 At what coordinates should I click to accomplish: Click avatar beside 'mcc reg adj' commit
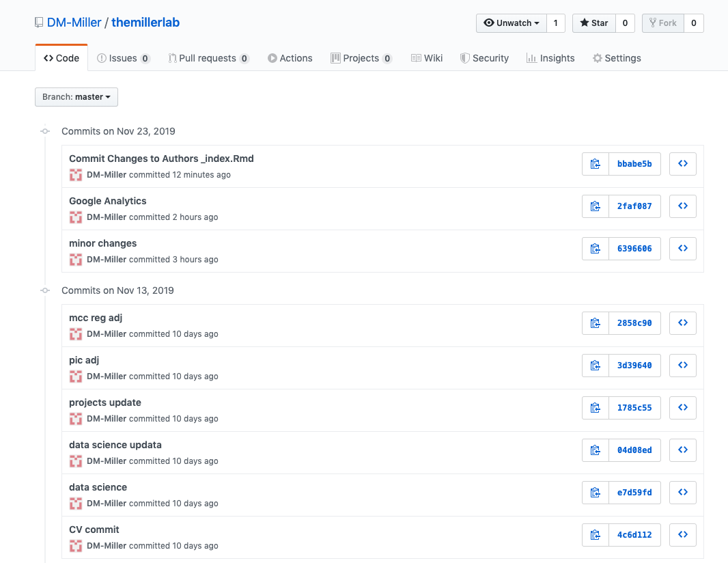pos(76,334)
